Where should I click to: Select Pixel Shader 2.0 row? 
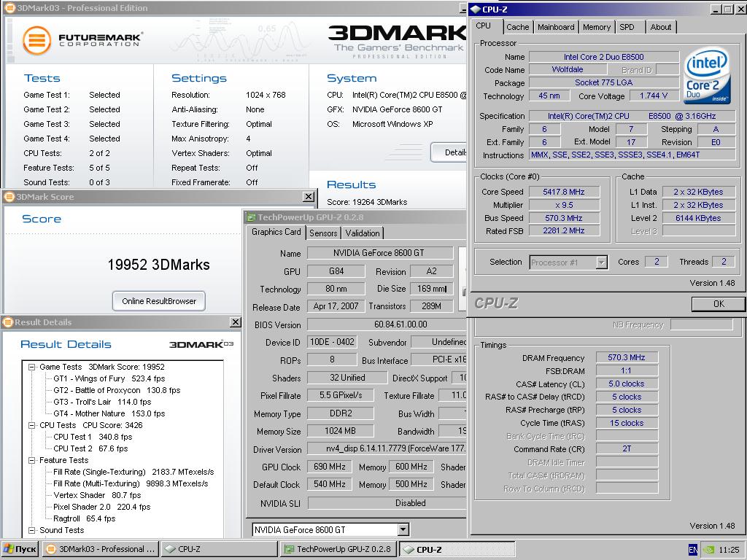(x=101, y=507)
